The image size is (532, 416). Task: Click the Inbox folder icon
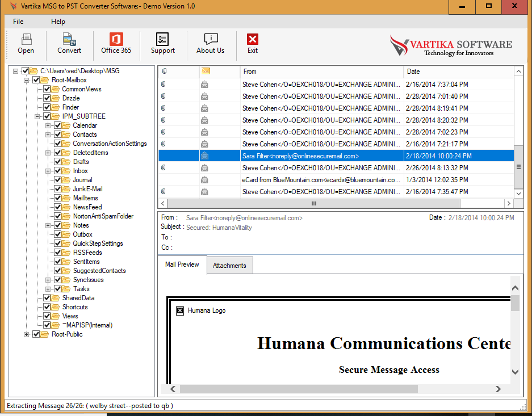click(x=66, y=171)
